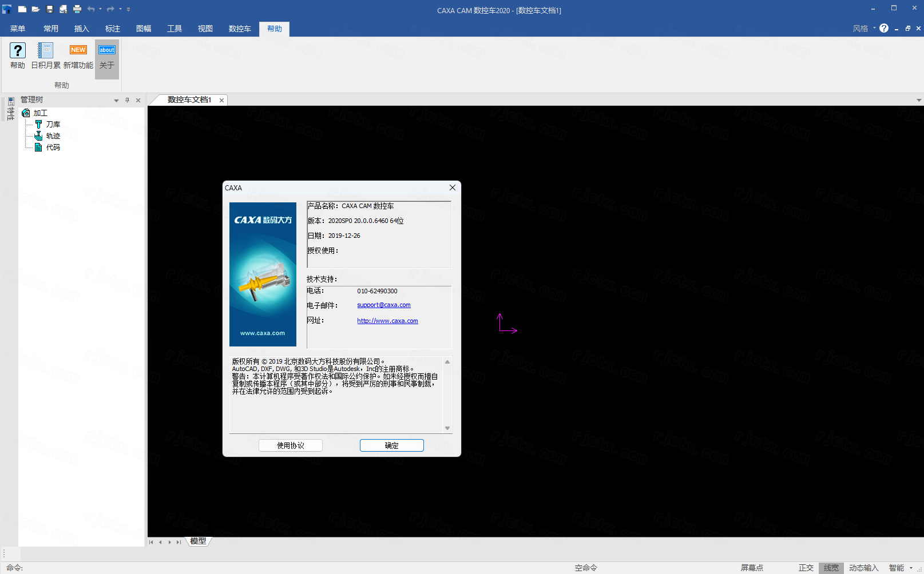Click the copyright text scrollbar up arrow

(x=447, y=362)
